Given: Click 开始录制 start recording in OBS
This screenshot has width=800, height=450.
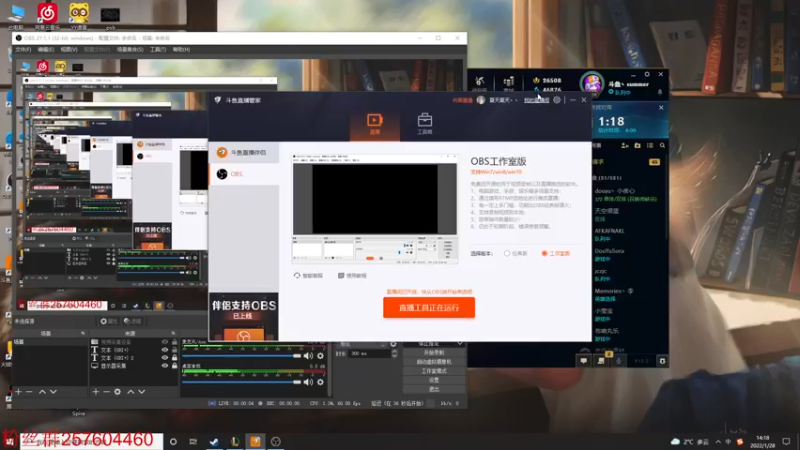Looking at the screenshot, I should coord(434,353).
